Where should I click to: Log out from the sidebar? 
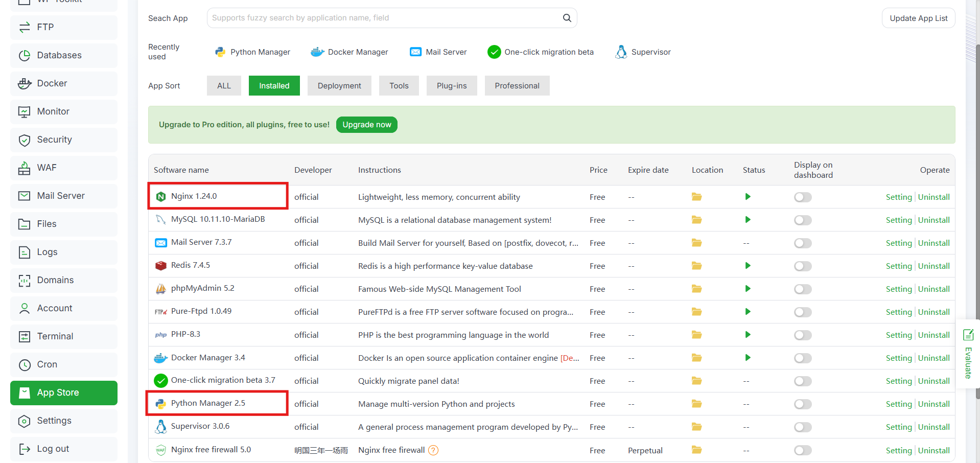(64, 449)
